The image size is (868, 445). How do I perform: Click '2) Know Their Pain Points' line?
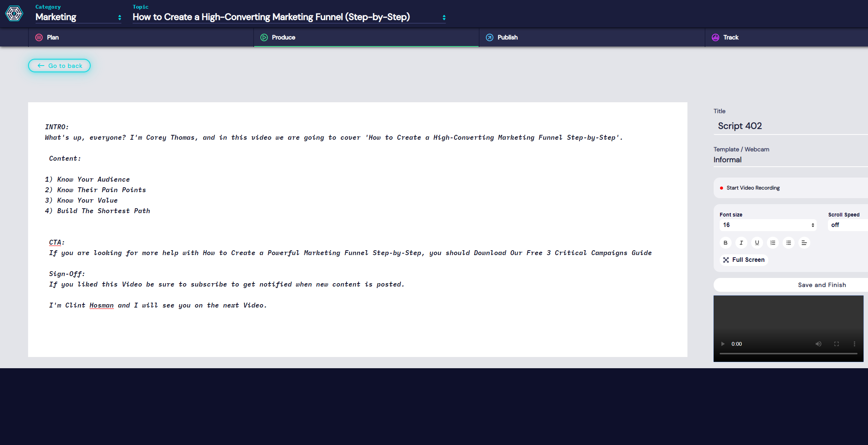[96, 190]
